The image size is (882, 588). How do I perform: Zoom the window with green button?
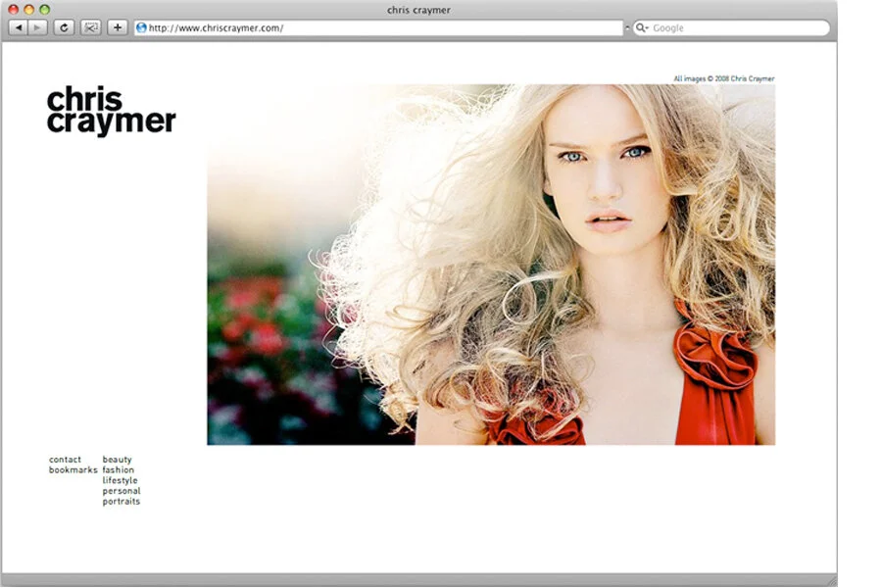pos(44,10)
